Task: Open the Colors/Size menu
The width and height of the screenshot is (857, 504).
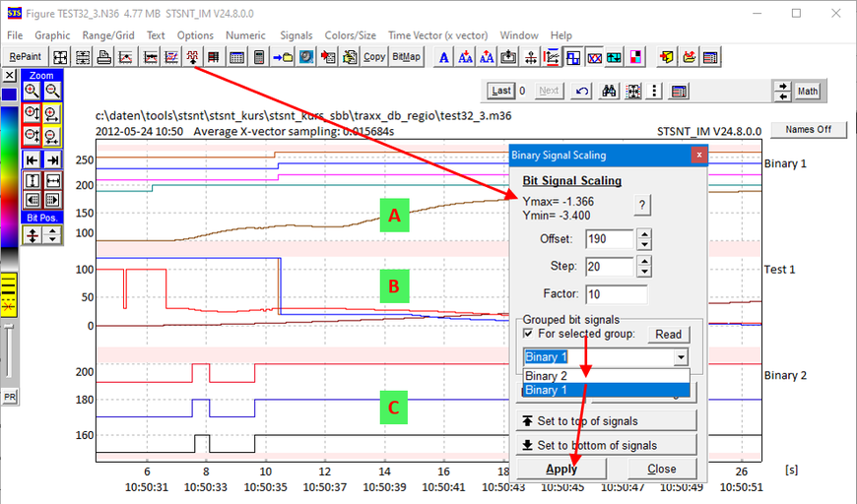Action: pyautogui.click(x=351, y=35)
